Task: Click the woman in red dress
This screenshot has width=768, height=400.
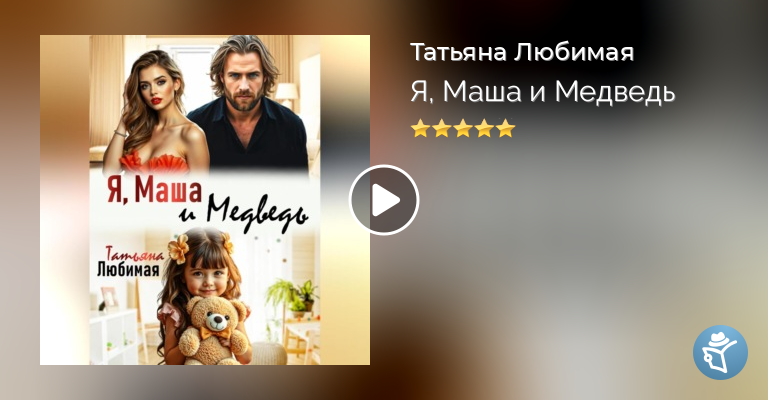Action: [154, 113]
